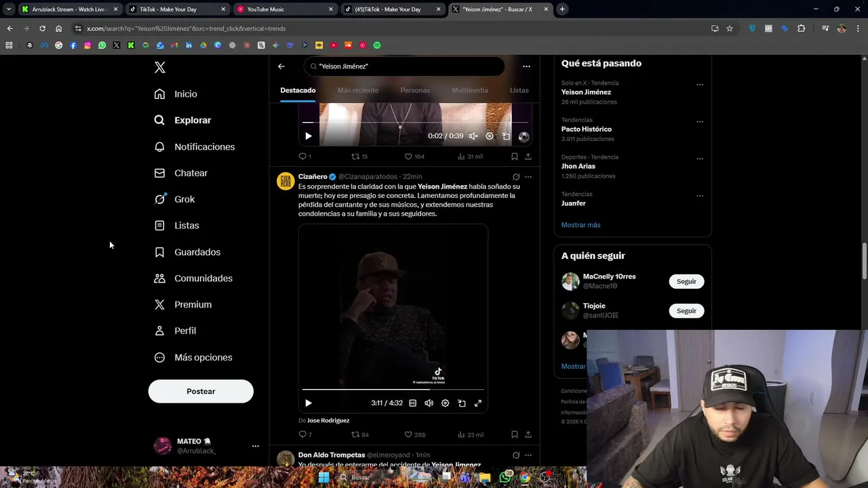Repost the top post with 15 reposts
868x488 pixels.
click(359, 157)
